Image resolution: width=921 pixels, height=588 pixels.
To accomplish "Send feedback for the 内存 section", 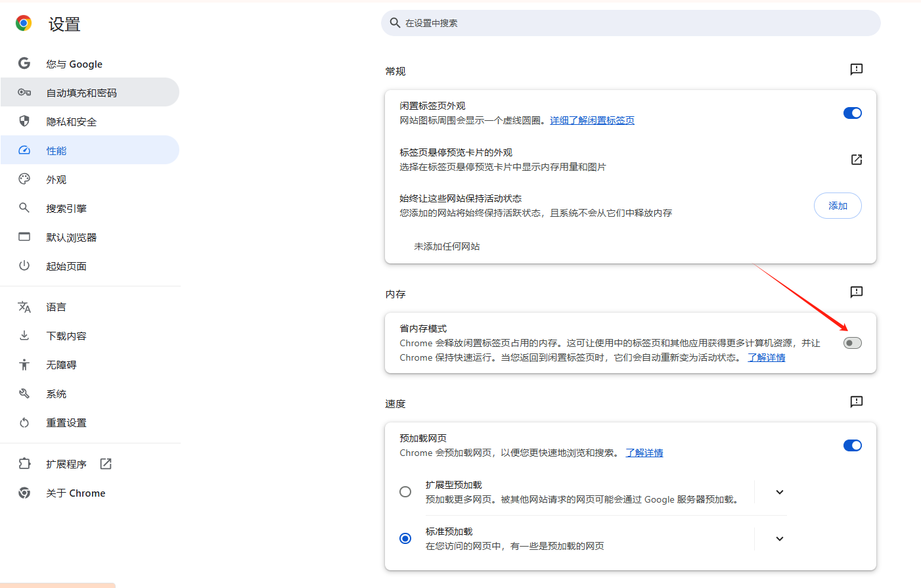I will pos(857,292).
